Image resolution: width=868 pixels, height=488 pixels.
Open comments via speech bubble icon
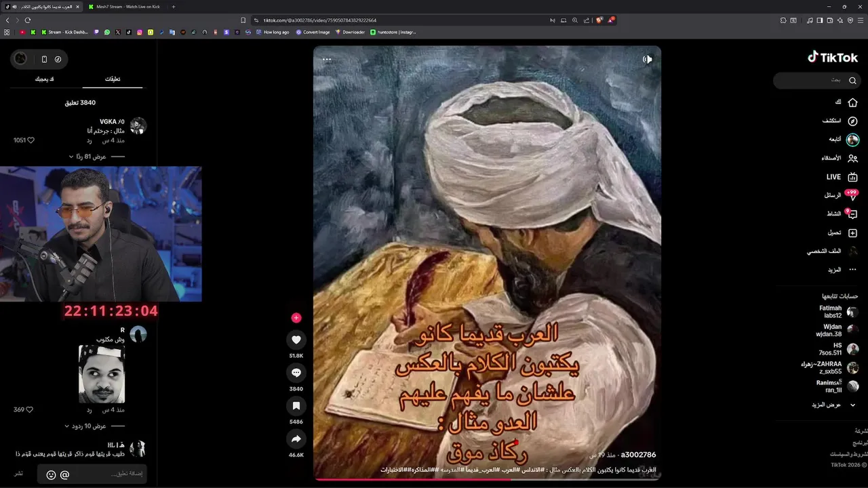coord(296,373)
